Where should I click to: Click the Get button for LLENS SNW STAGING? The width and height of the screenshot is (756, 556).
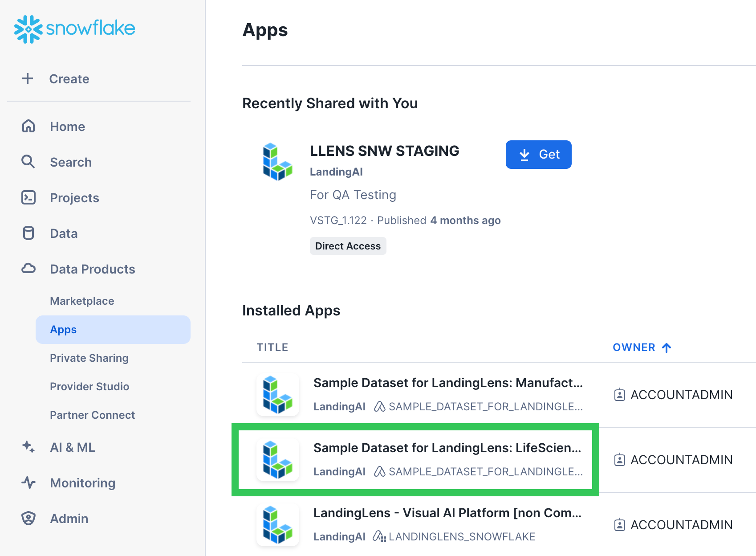click(x=539, y=155)
